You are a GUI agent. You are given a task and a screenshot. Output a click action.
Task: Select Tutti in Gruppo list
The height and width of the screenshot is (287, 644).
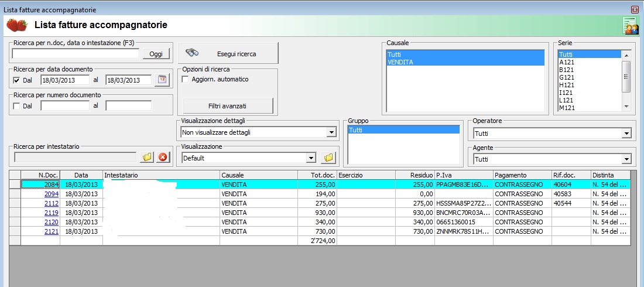pos(403,130)
